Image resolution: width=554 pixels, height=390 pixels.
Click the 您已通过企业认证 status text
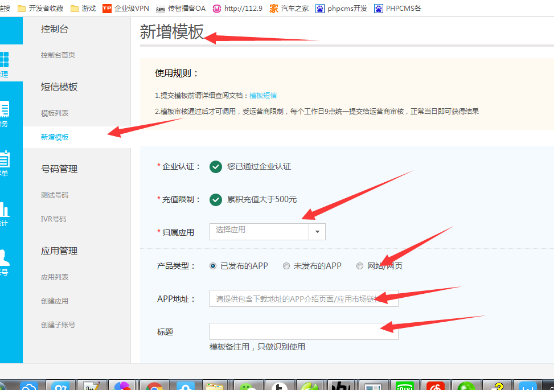pyautogui.click(x=259, y=166)
